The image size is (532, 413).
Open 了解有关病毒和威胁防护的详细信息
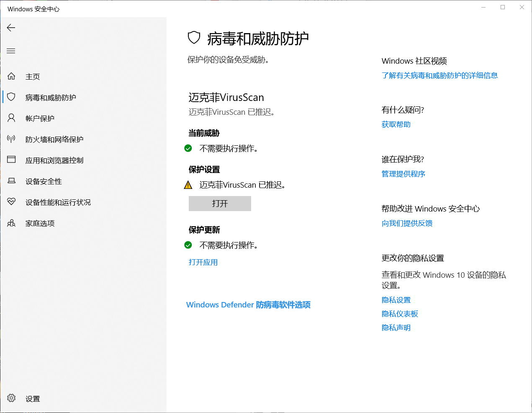coord(440,75)
